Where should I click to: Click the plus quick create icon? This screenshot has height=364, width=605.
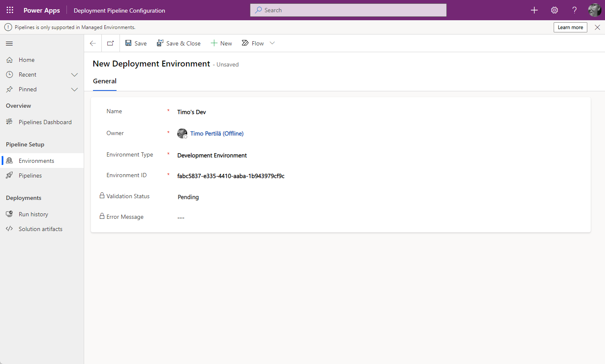click(534, 10)
